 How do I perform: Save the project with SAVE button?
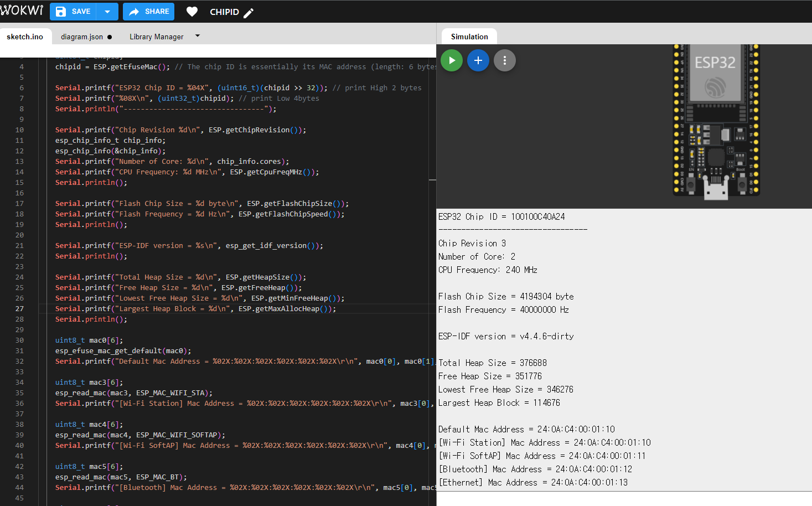click(73, 12)
